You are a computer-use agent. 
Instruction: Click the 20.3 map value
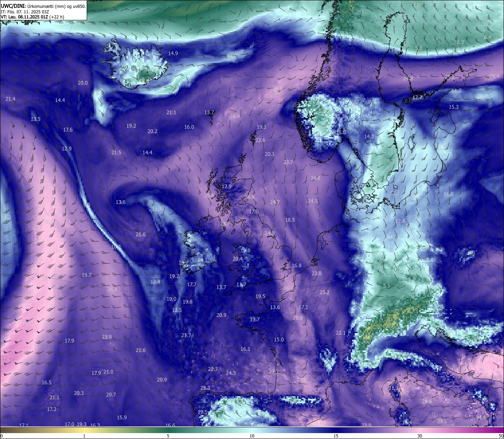79,393
